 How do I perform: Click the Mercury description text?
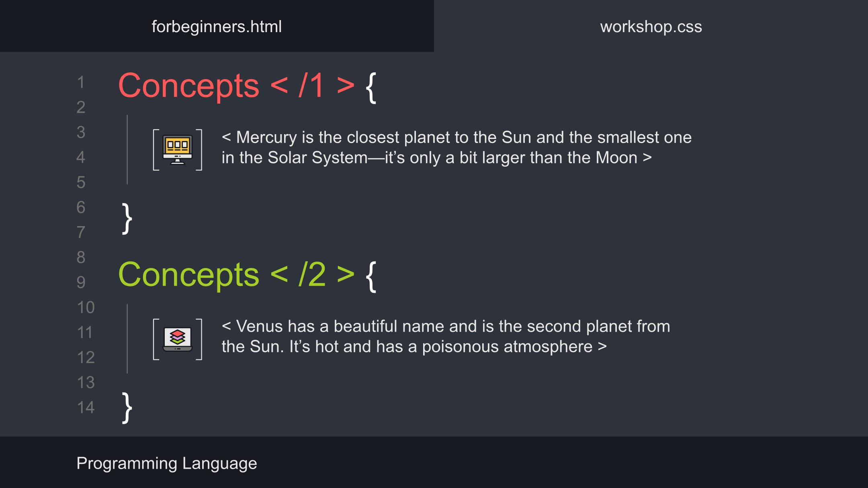[457, 147]
